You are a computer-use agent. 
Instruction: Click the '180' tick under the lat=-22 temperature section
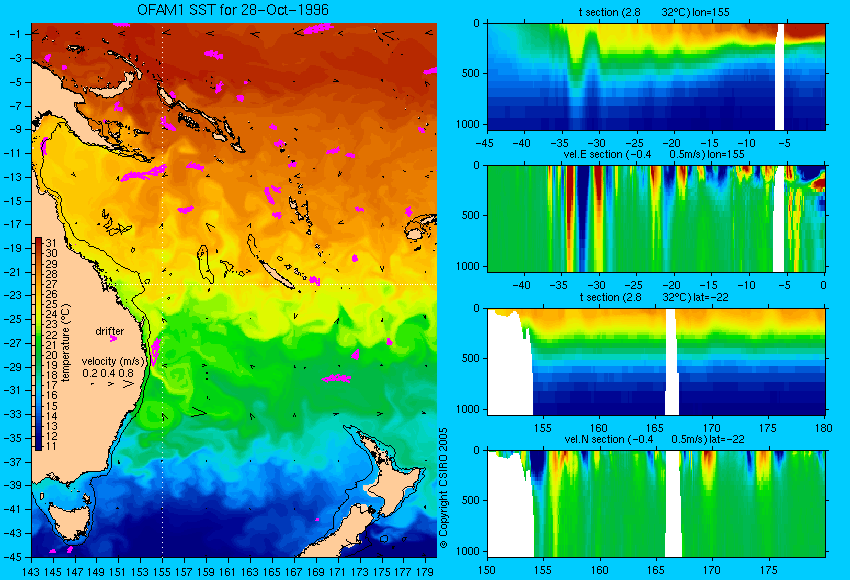coord(824,428)
